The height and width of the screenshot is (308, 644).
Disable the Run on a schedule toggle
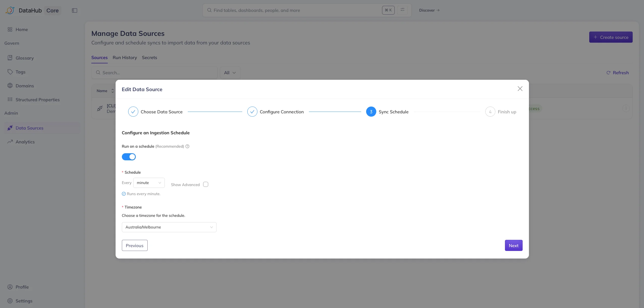[129, 157]
